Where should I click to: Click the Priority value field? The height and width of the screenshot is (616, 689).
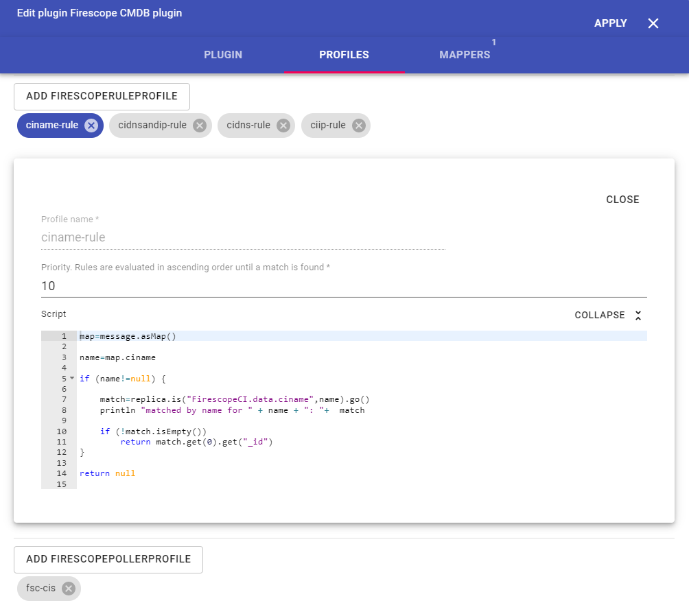tap(343, 286)
